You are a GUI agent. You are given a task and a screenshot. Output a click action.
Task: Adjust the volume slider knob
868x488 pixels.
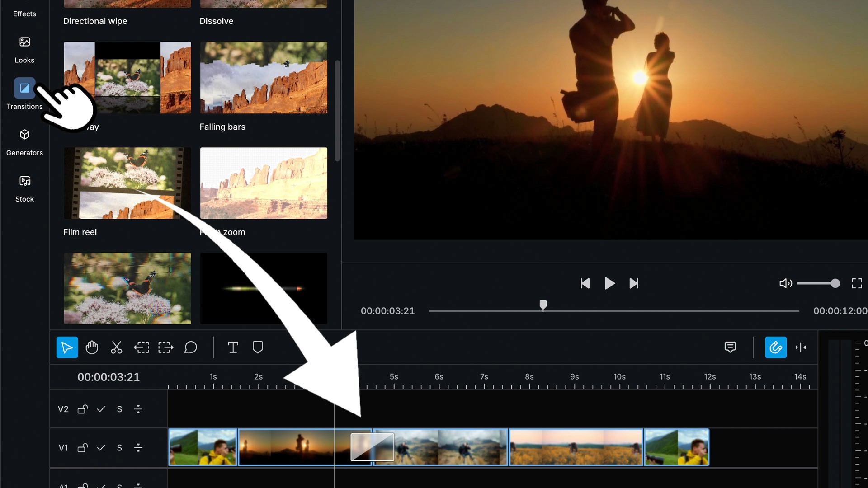pos(835,283)
